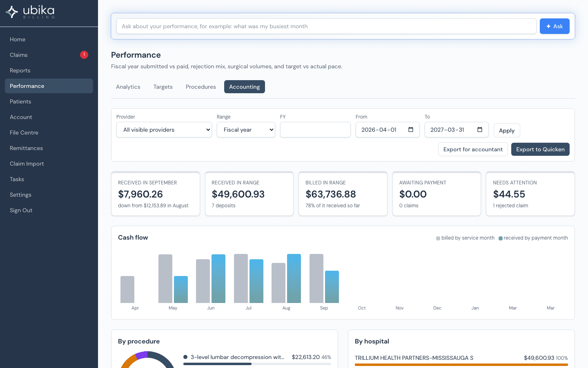Image resolution: width=588 pixels, height=368 pixels.
Task: Click Export for accountant
Action: pos(473,149)
